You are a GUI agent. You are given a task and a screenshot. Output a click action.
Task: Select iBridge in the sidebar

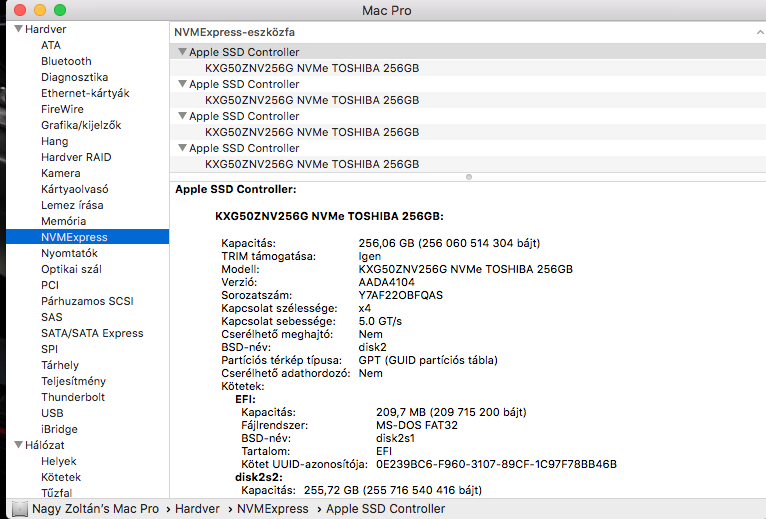click(x=60, y=429)
